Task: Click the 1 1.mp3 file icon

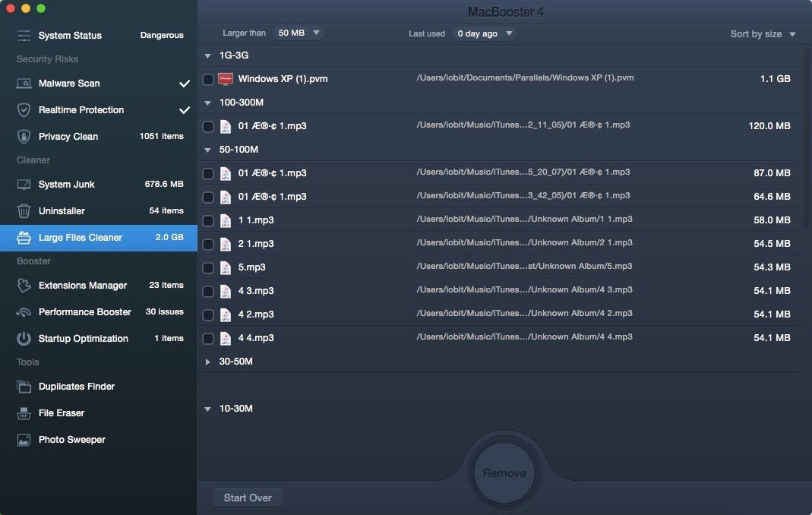Action: 226,221
